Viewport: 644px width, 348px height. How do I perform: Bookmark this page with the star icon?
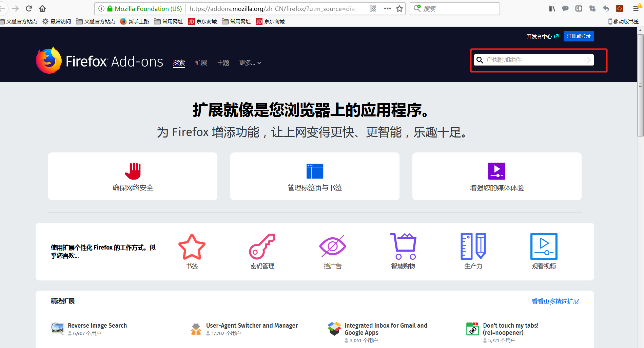point(399,8)
